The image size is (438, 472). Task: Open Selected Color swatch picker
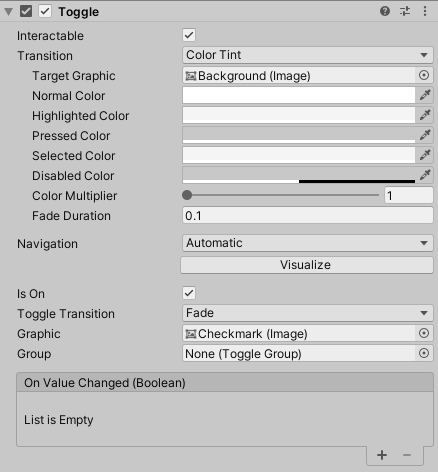coord(299,155)
